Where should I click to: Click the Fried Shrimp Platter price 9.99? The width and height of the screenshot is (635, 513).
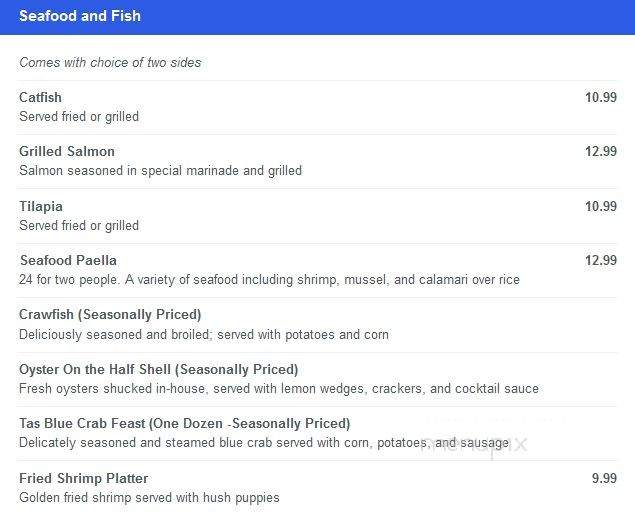click(604, 478)
